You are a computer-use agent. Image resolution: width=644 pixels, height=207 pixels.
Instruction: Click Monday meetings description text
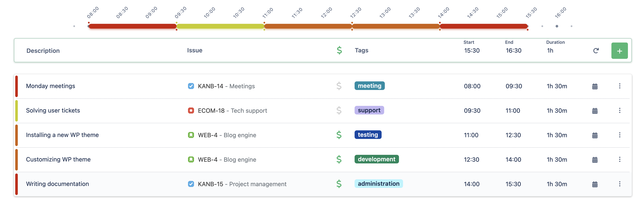point(51,86)
